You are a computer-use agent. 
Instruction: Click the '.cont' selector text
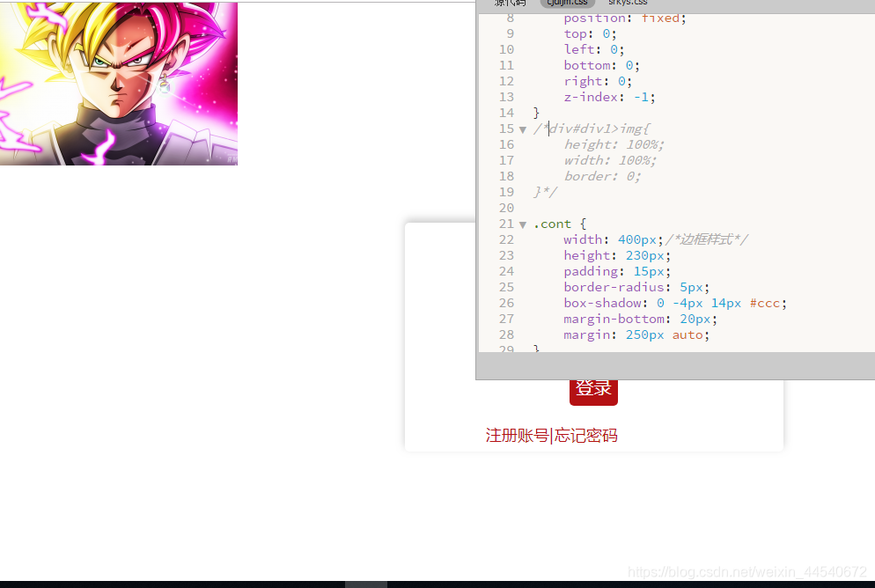click(x=553, y=224)
